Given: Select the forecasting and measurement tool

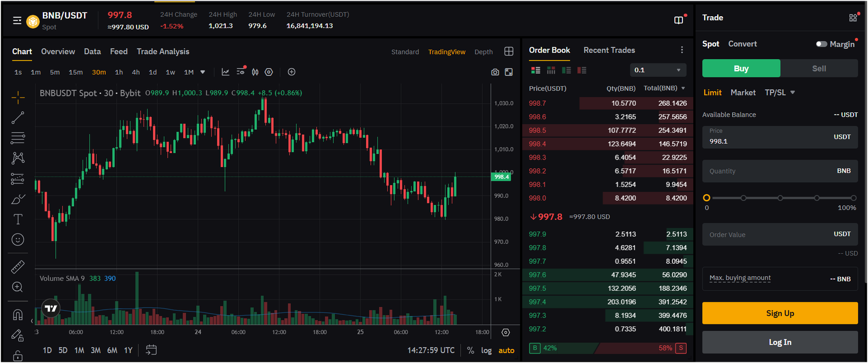Looking at the screenshot, I should point(18,179).
